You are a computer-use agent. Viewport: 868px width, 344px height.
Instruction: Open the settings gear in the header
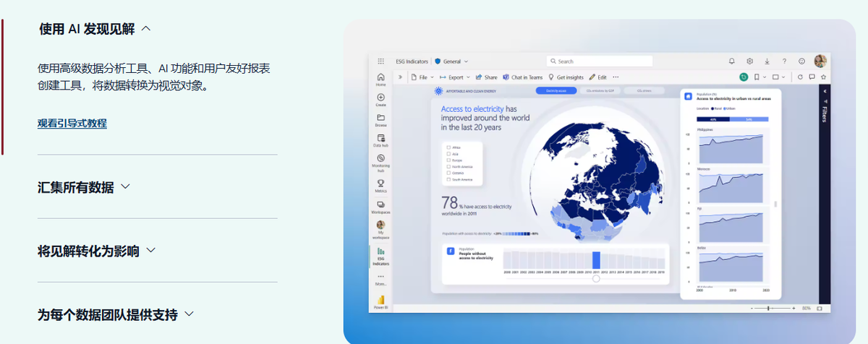[x=750, y=61]
